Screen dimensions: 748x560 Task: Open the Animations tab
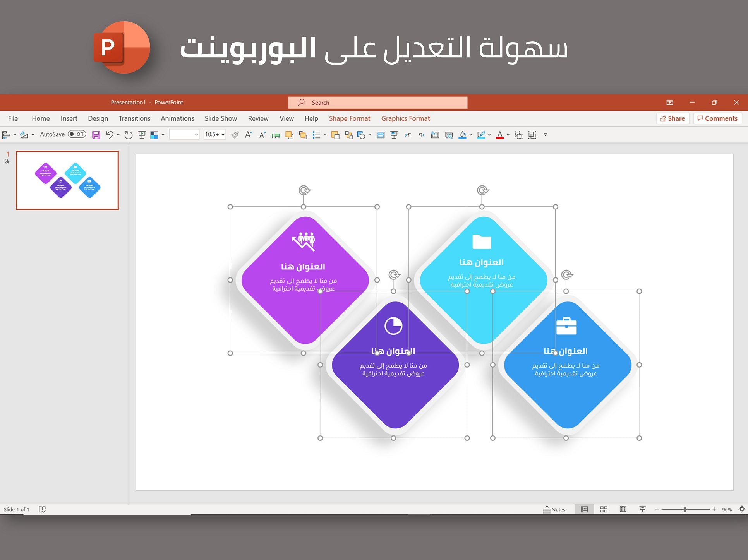point(178,118)
